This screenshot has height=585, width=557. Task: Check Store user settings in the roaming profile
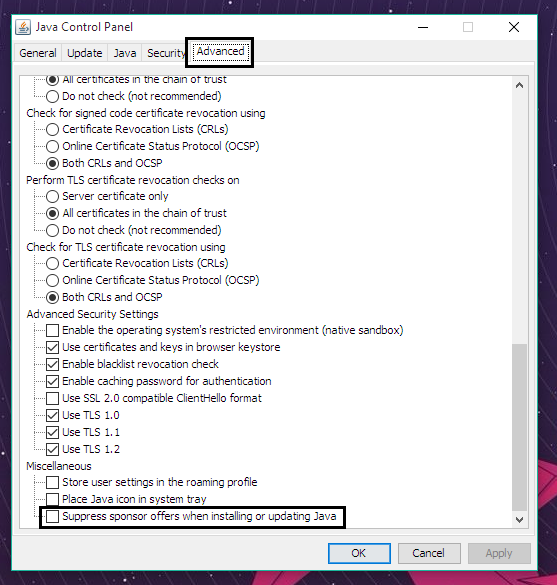[52, 482]
